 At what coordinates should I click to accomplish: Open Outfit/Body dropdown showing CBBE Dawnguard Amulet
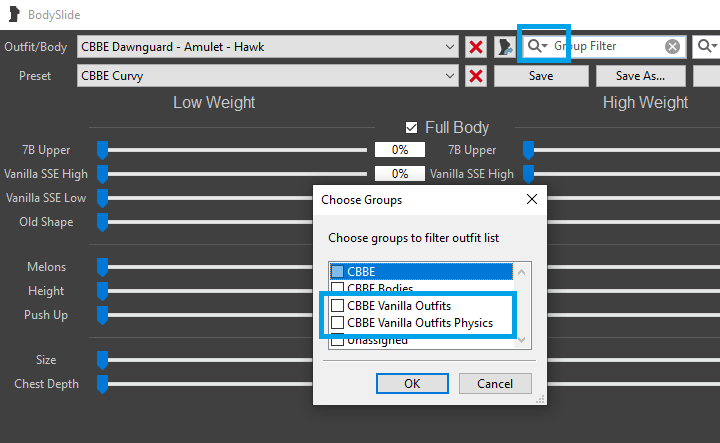[268, 47]
